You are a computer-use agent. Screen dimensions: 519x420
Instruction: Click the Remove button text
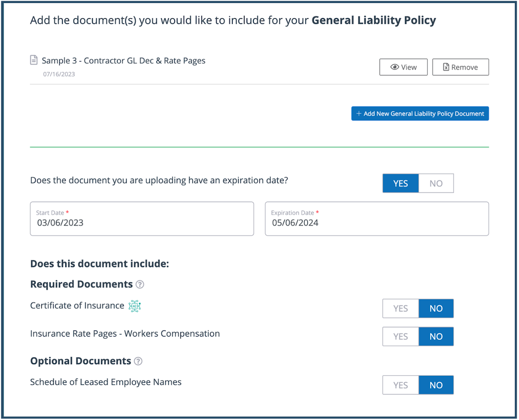465,67
